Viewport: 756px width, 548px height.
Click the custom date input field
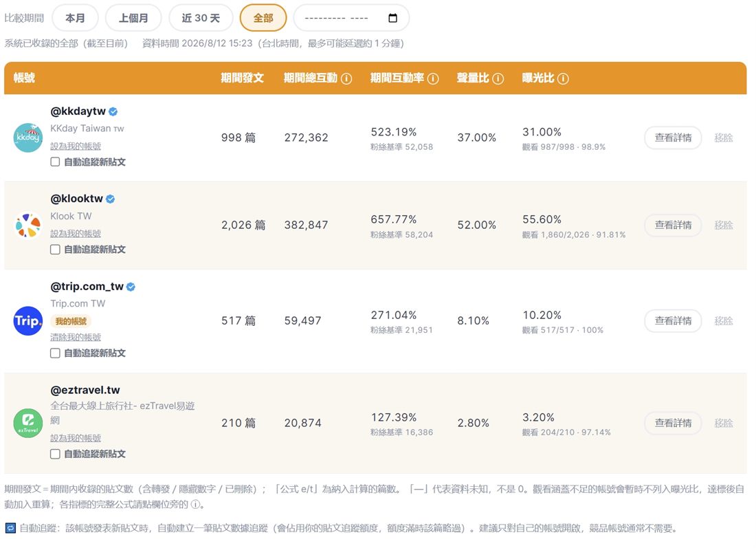coord(351,18)
